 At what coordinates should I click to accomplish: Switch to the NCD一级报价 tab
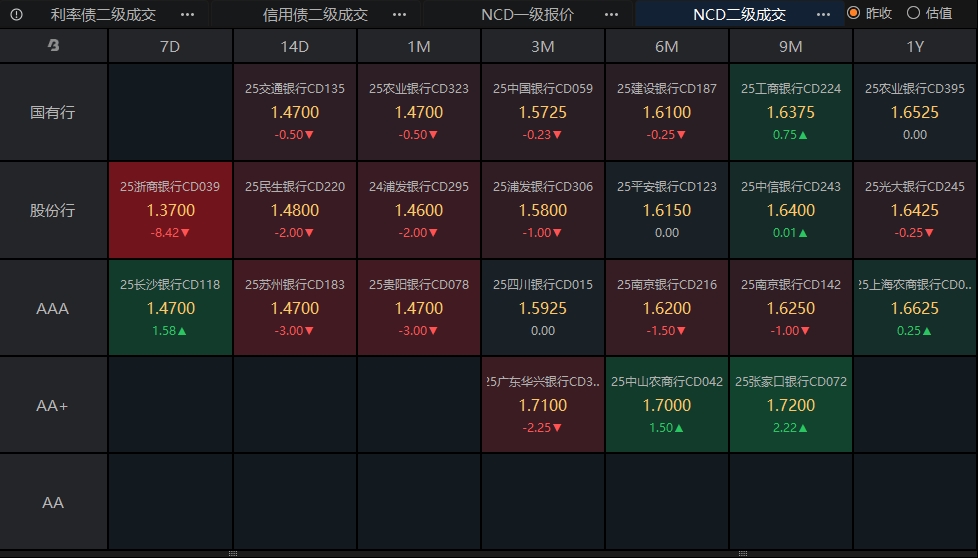coord(527,15)
